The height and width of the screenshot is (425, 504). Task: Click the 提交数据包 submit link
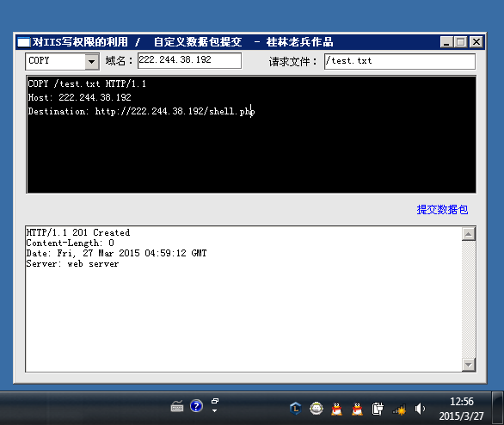pyautogui.click(x=442, y=210)
